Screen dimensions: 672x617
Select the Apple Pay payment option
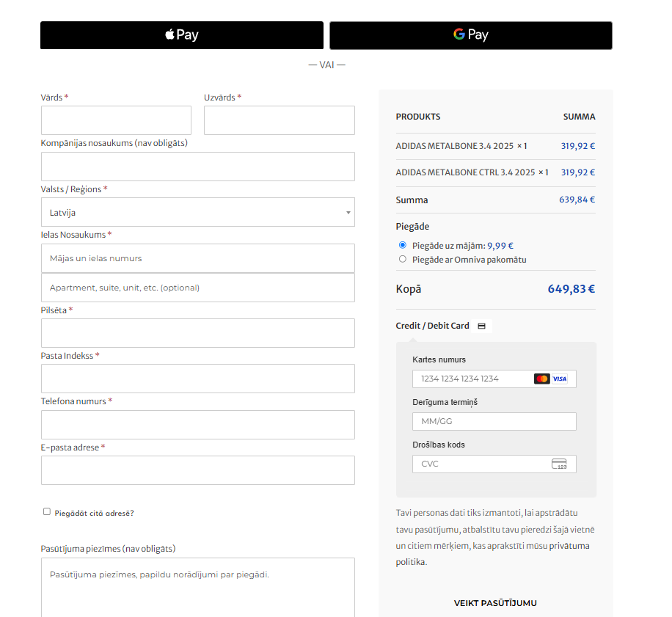tap(181, 34)
